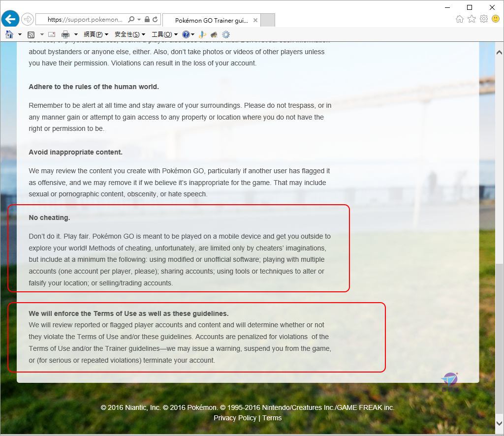Open Favorites with the star icon
This screenshot has height=436, width=504.
(472, 19)
